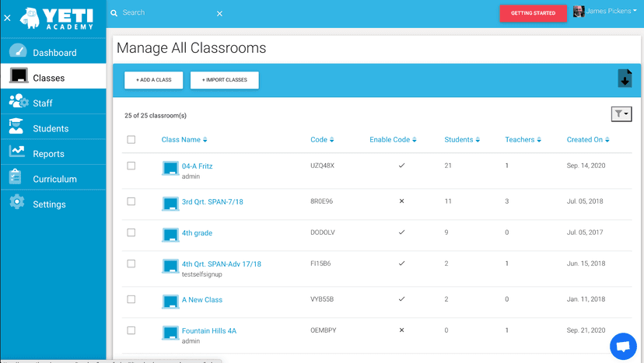Click the 04-A Fritz class icon
Image resolution: width=644 pixels, height=363 pixels.
170,169
